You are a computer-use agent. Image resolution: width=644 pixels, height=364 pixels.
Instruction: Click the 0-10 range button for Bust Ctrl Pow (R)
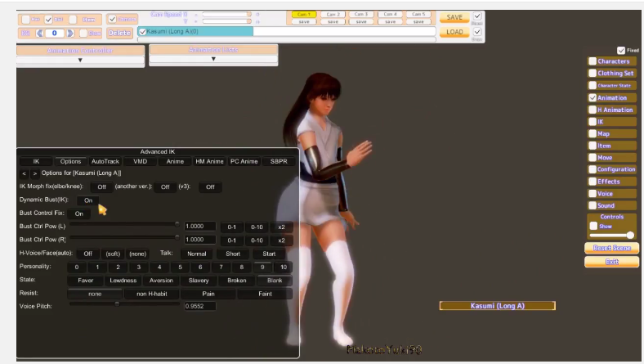click(x=257, y=240)
